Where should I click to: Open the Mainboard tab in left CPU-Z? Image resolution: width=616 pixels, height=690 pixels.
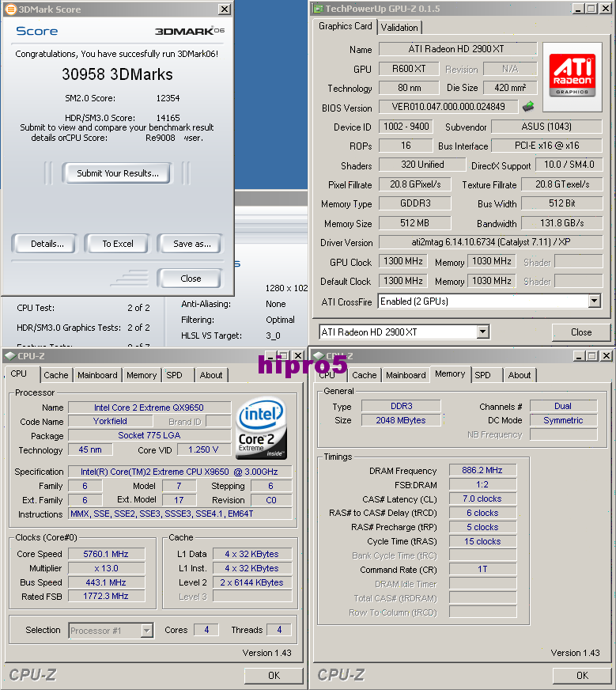coord(97,375)
